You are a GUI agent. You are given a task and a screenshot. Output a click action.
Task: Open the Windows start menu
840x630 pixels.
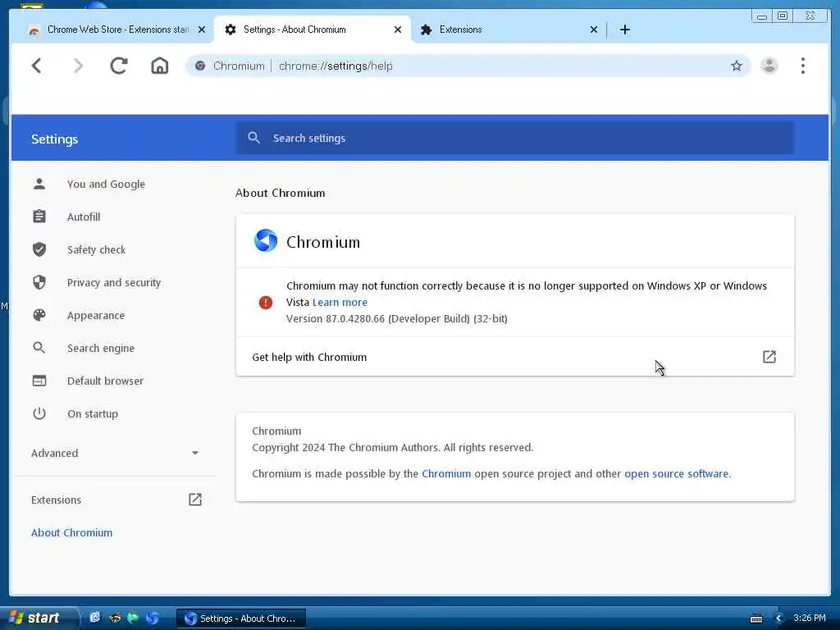(38, 619)
